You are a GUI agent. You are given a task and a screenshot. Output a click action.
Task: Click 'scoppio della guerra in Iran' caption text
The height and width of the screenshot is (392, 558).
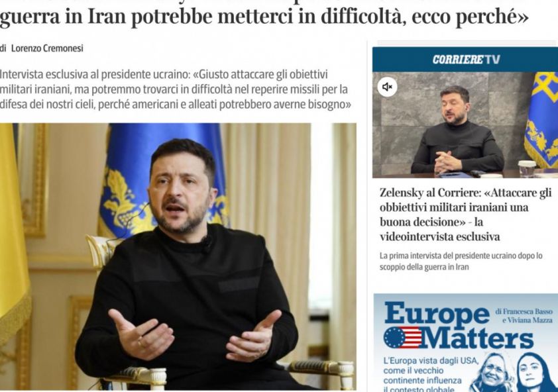[x=424, y=267]
